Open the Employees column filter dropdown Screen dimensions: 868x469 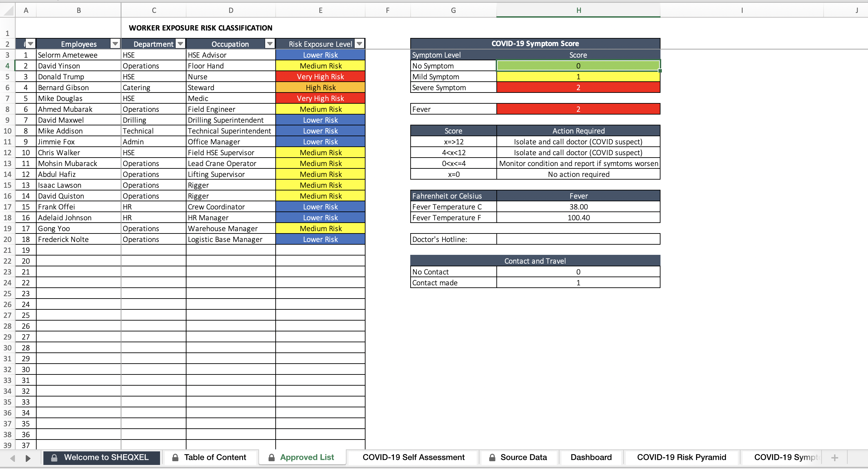pos(115,44)
